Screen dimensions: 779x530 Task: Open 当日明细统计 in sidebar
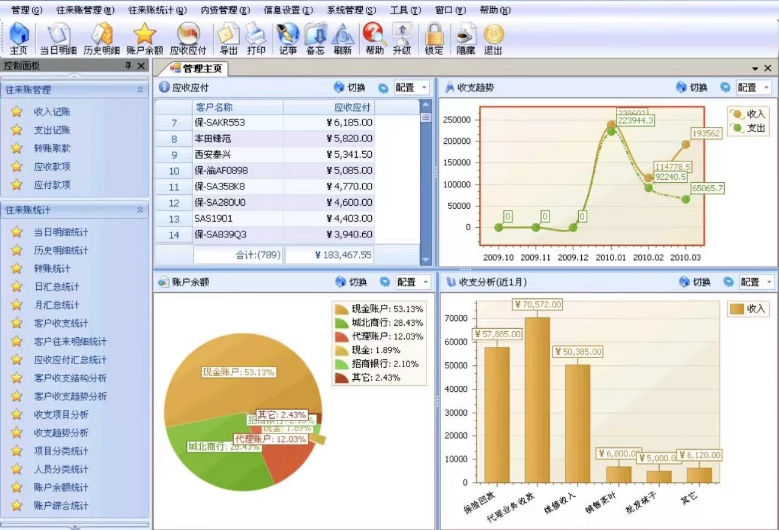61,232
